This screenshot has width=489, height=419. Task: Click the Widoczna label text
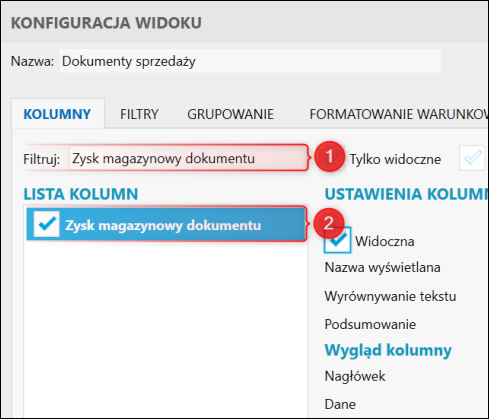pyautogui.click(x=385, y=241)
